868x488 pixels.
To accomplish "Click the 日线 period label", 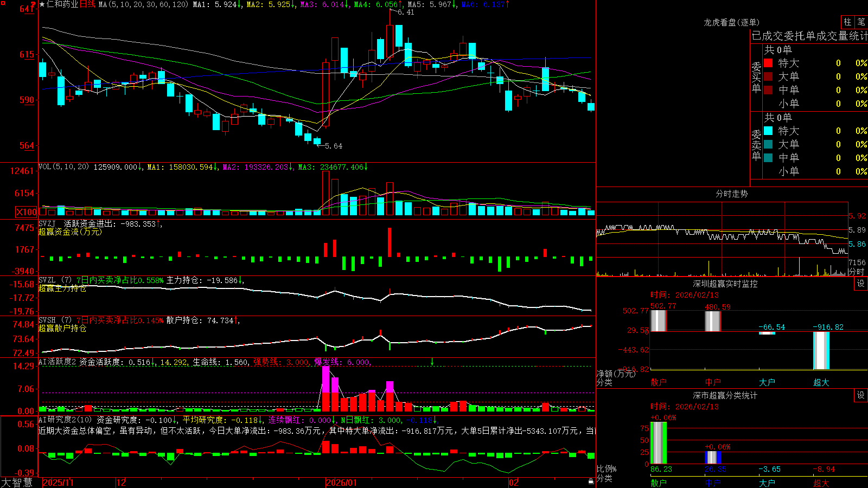I will 87,4.
